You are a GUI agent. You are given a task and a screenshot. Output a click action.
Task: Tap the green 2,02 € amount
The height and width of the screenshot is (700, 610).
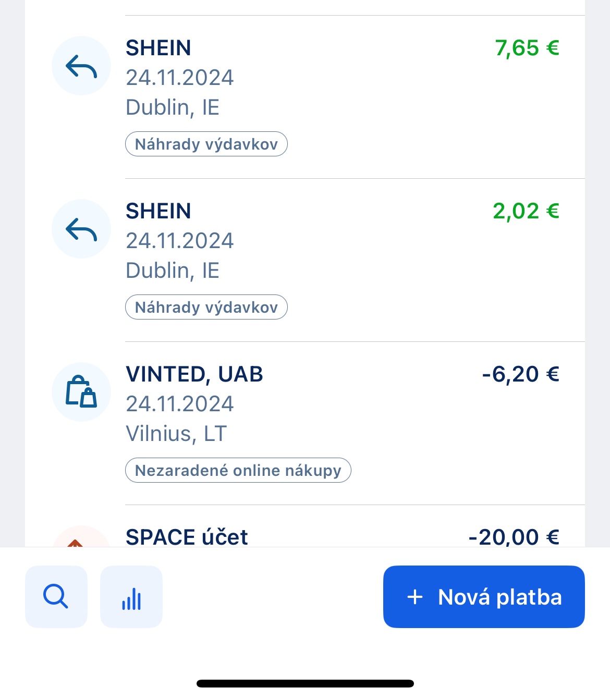[x=526, y=211]
